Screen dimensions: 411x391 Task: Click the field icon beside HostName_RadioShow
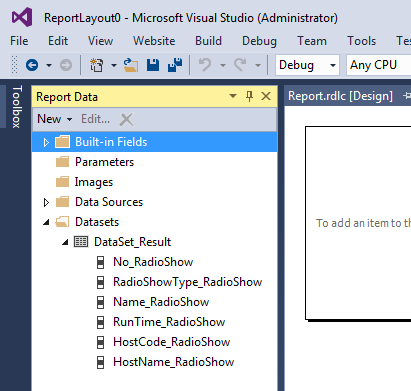coord(100,362)
